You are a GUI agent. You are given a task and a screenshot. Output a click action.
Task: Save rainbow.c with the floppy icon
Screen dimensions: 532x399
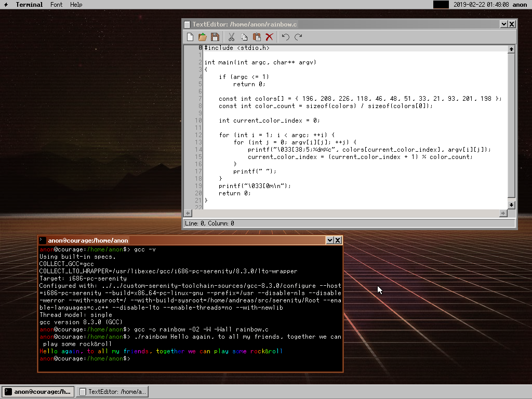(215, 37)
